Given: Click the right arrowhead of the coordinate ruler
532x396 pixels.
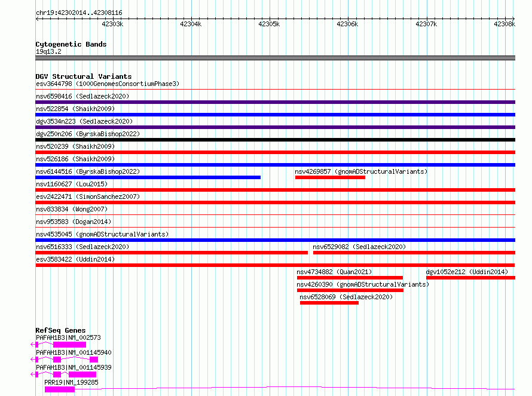Looking at the screenshot, I should [513, 19].
